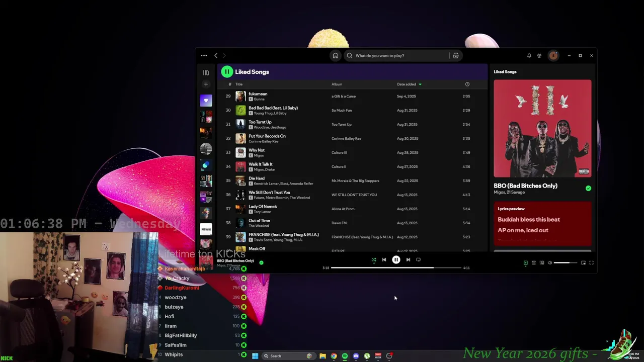Toggle shuffle in player controls

tap(374, 260)
